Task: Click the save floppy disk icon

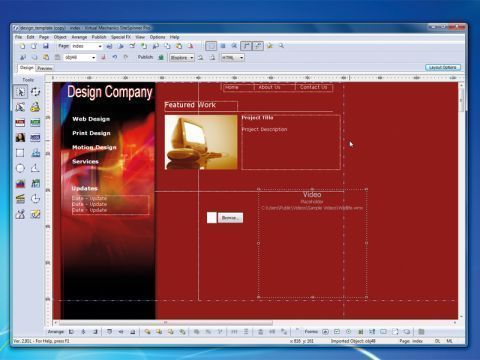Action: [46, 46]
